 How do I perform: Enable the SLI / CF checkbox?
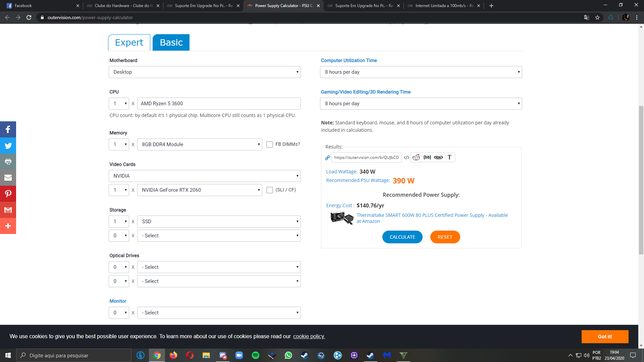point(269,190)
